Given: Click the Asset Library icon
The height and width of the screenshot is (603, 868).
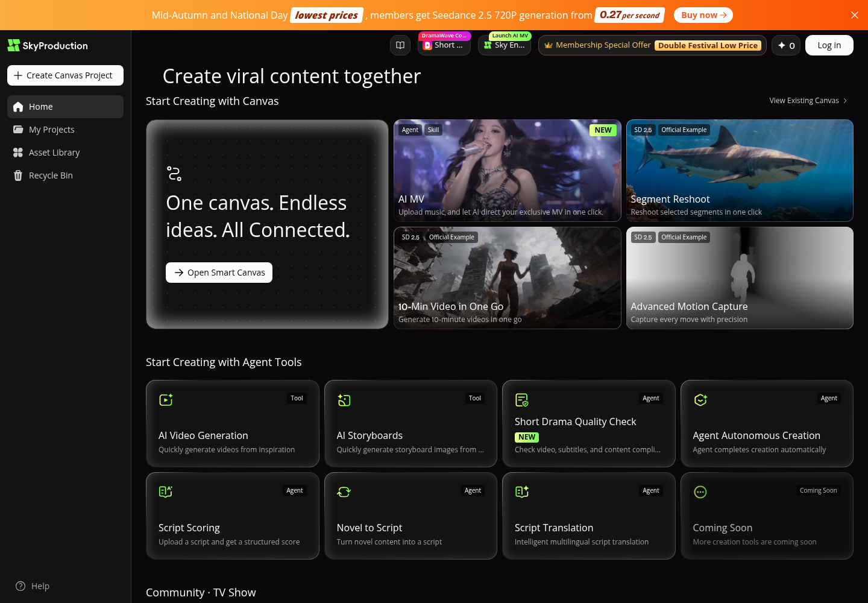Looking at the screenshot, I should coord(18,153).
